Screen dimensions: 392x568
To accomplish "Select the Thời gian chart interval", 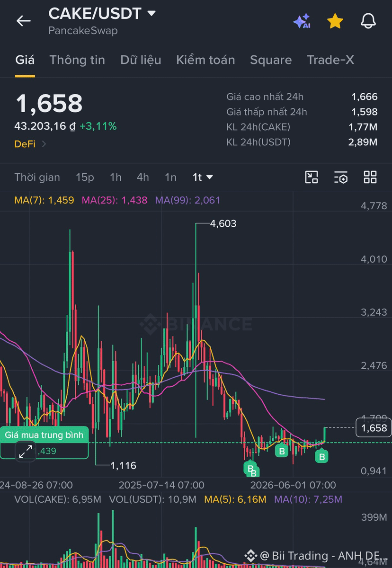I will pos(37,177).
